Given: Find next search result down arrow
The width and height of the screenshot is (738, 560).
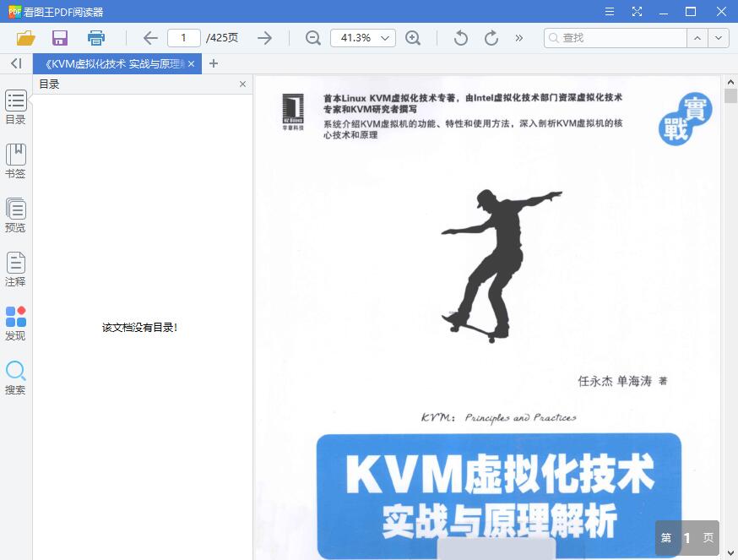Looking at the screenshot, I should pyautogui.click(x=719, y=38).
